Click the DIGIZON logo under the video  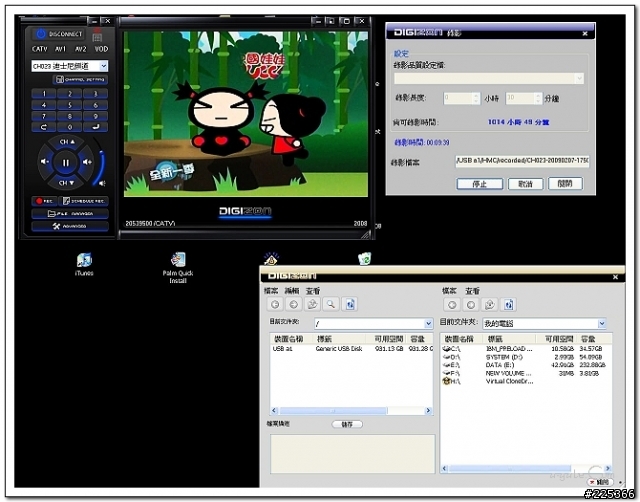(245, 211)
